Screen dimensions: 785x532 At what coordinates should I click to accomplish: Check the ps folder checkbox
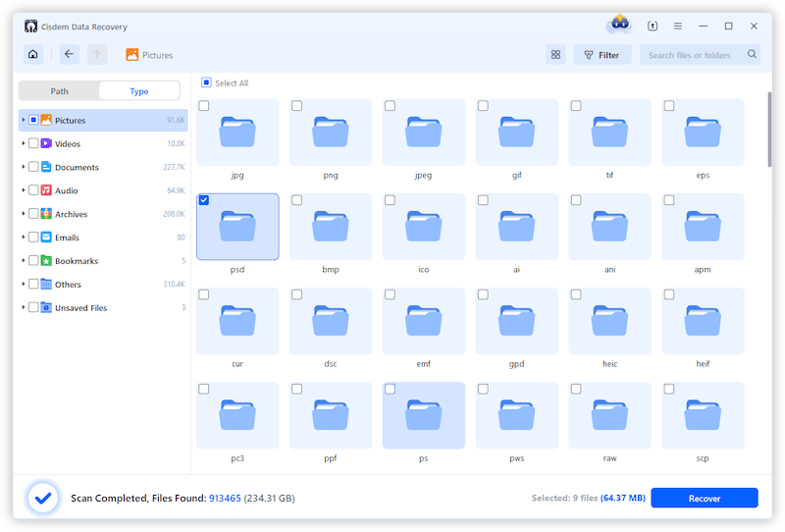(x=390, y=390)
